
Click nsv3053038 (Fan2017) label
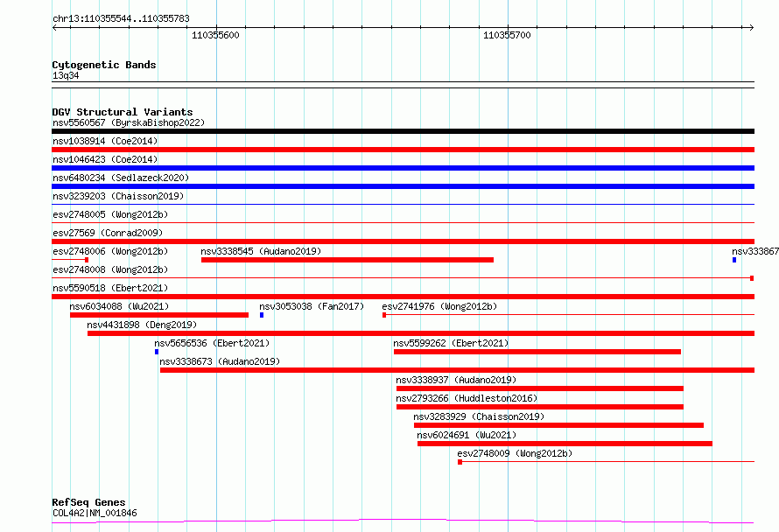tap(312, 306)
